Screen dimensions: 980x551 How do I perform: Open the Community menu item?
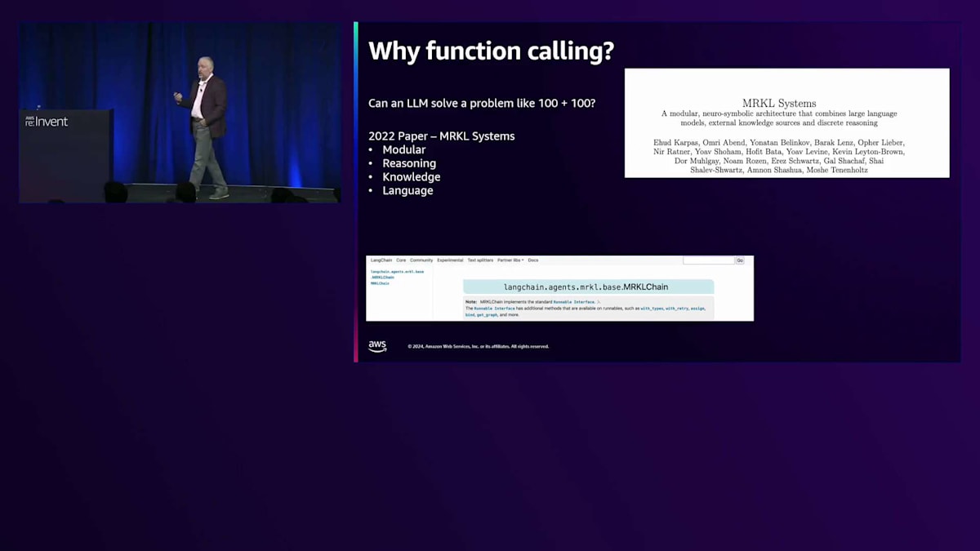pos(421,260)
